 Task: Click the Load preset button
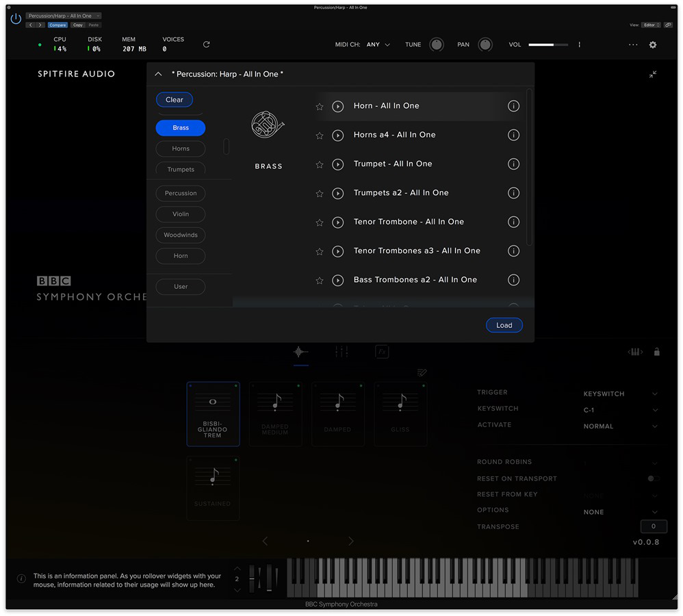tap(504, 325)
